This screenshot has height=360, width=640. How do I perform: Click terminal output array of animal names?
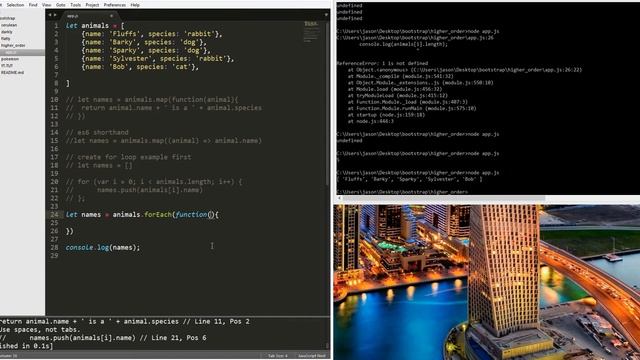[x=409, y=179]
